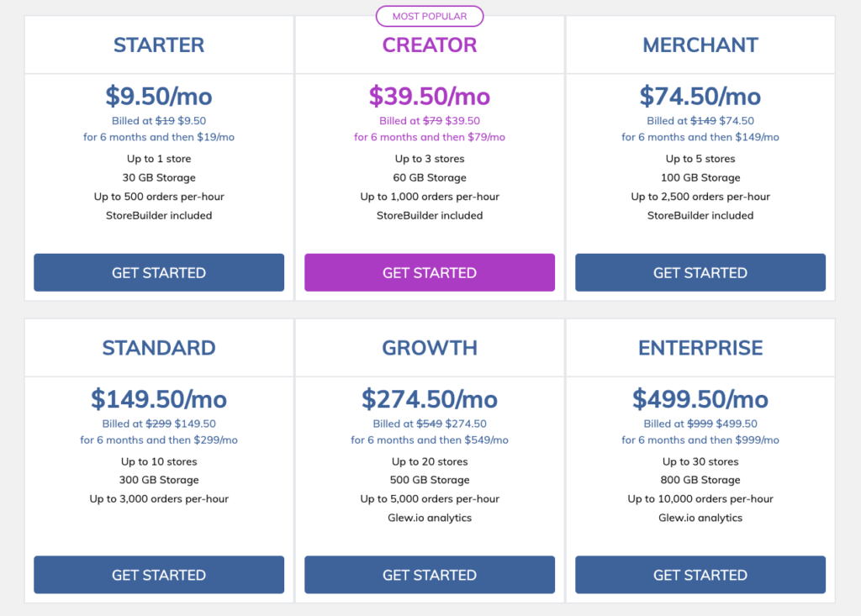Click GET STARTED under the Merchant plan
861x616 pixels.
click(x=700, y=272)
